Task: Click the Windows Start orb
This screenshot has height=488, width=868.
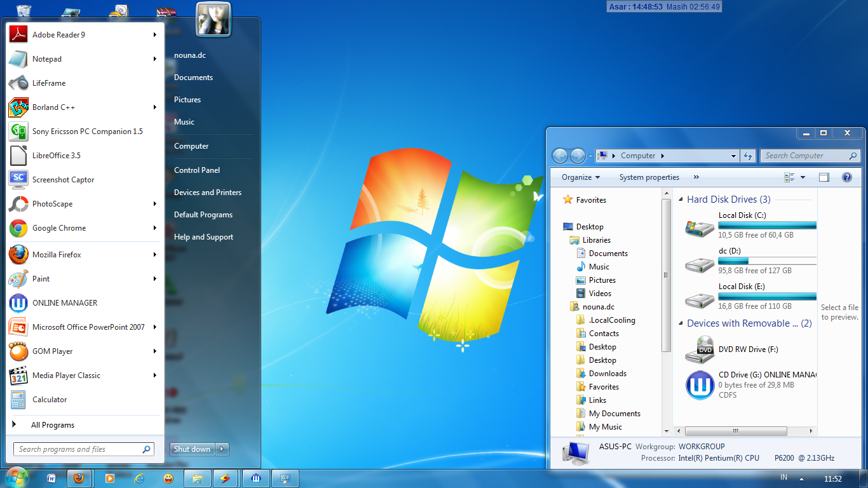Action: point(16,477)
